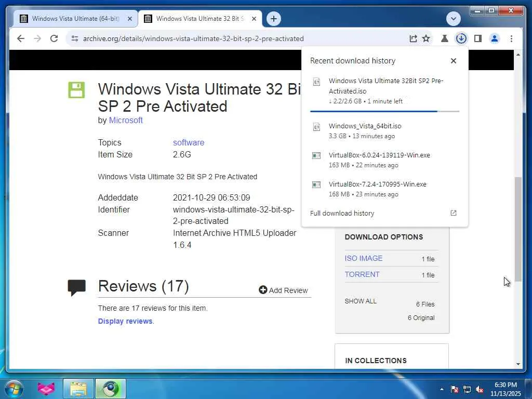The width and height of the screenshot is (532, 399).
Task: Click the Addeddate value 2021-10-29 06:53:09
Action: click(211, 197)
